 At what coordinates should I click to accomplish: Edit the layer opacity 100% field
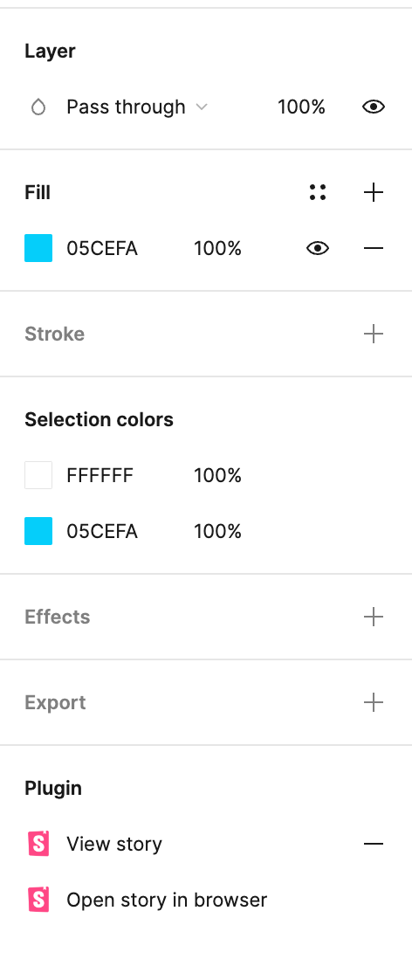click(x=301, y=107)
